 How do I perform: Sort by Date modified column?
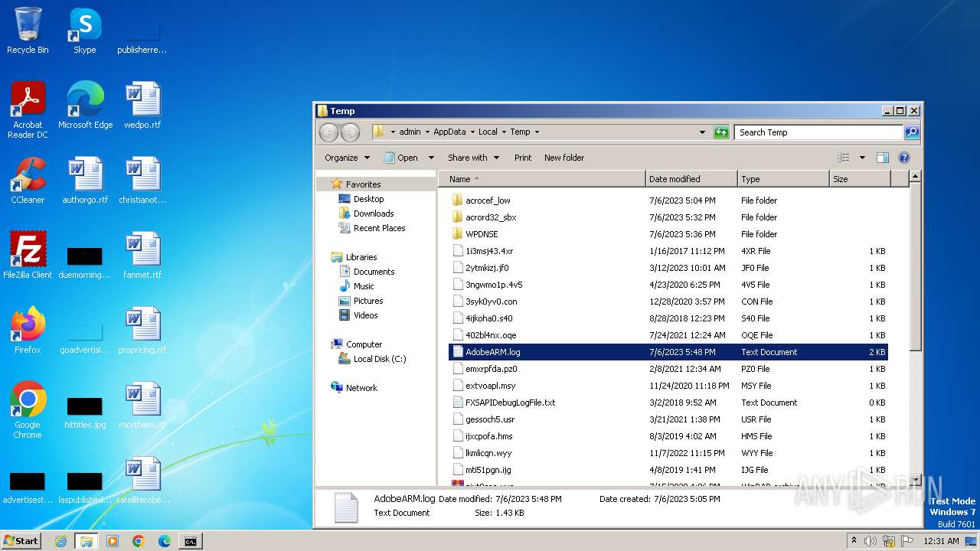click(x=692, y=179)
